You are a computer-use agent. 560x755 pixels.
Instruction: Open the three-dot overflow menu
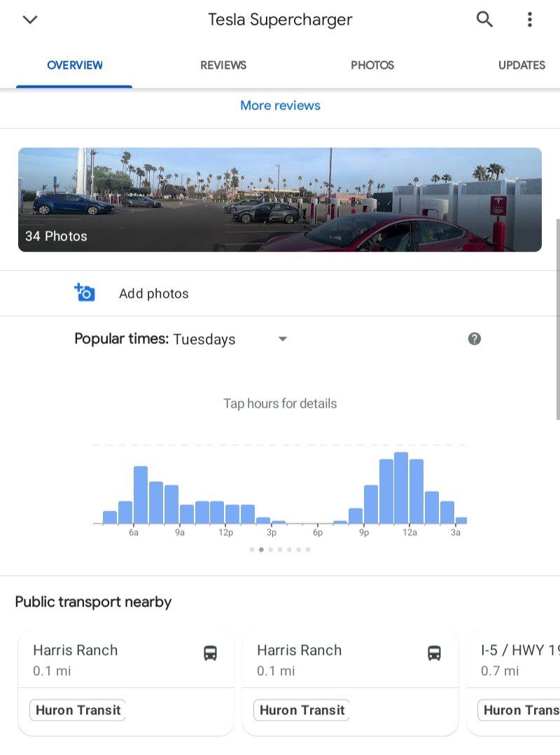(x=530, y=20)
